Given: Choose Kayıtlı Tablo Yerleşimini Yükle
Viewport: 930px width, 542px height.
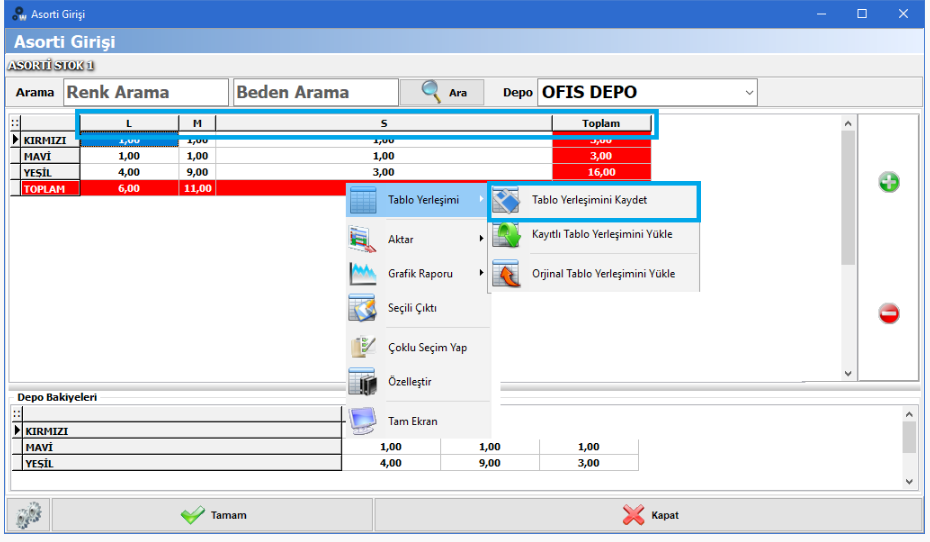Looking at the screenshot, I should click(x=594, y=234).
